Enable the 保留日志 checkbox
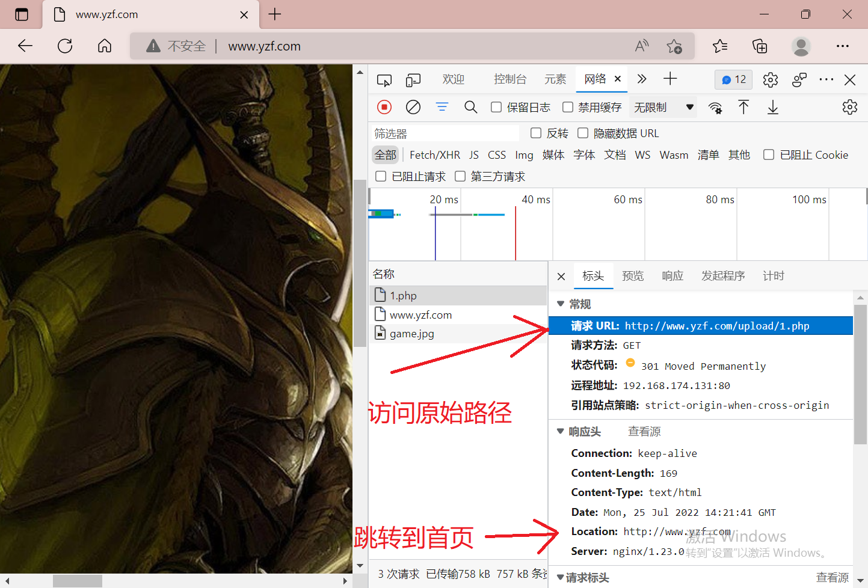The image size is (868, 588). (496, 106)
